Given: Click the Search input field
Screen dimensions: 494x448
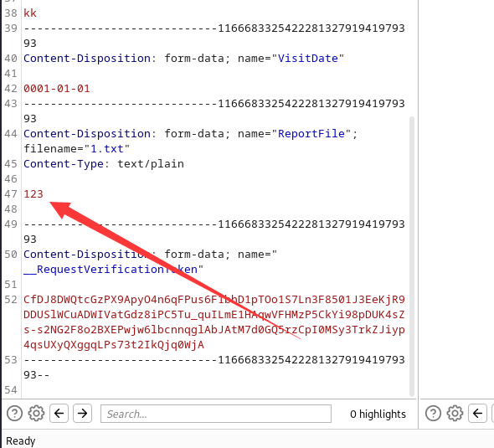Looking at the screenshot, I should (x=216, y=414).
